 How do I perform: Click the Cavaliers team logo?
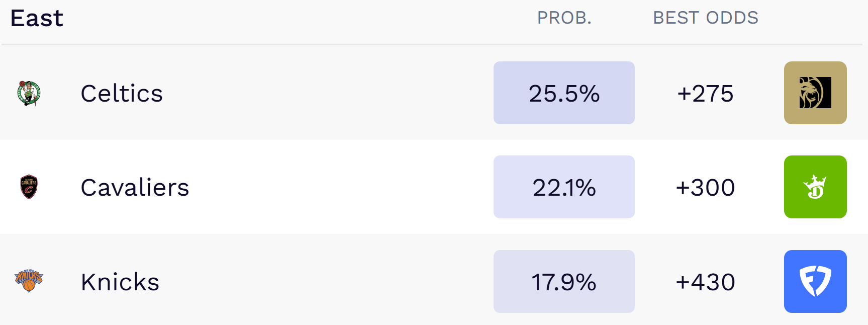click(x=29, y=187)
